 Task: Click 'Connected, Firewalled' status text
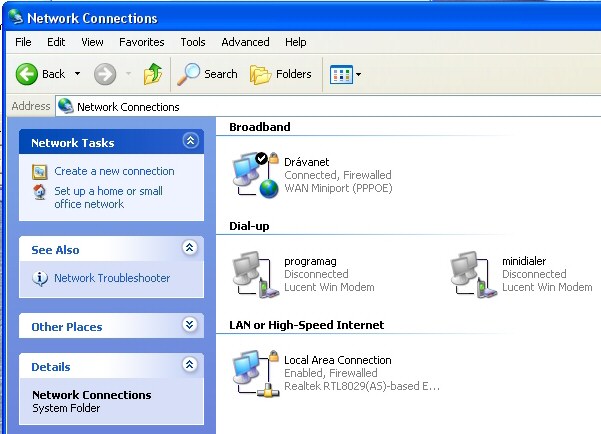tap(338, 175)
